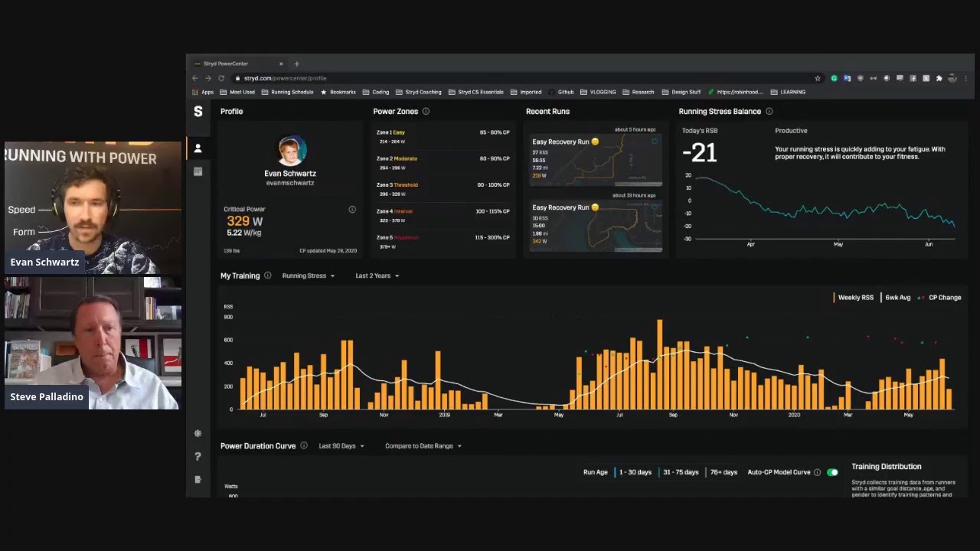Open a new browser tab with the plus icon

tap(297, 64)
